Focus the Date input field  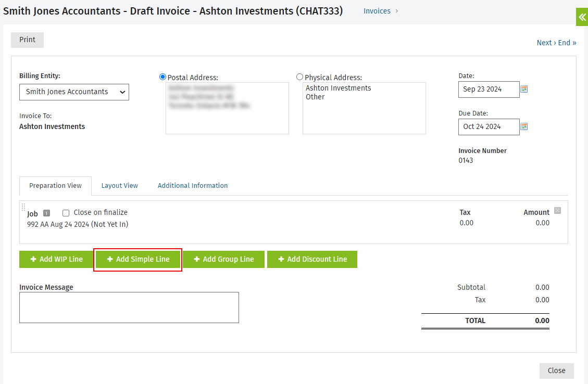tap(489, 89)
